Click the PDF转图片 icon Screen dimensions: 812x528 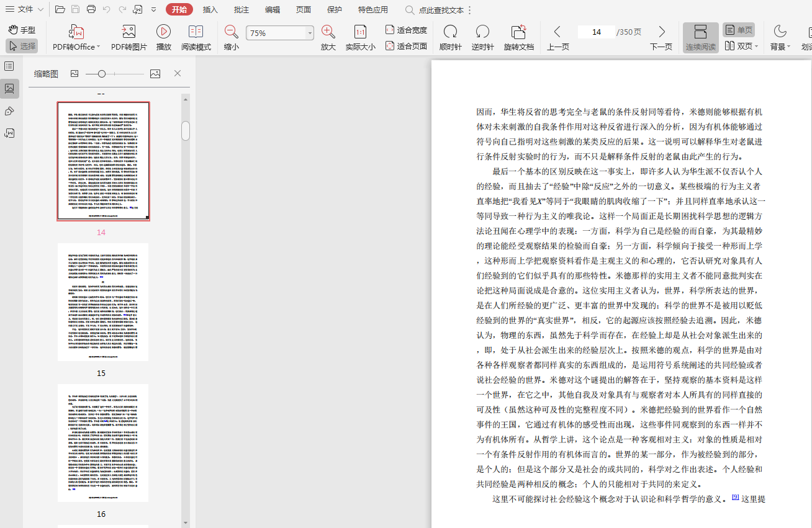point(129,32)
